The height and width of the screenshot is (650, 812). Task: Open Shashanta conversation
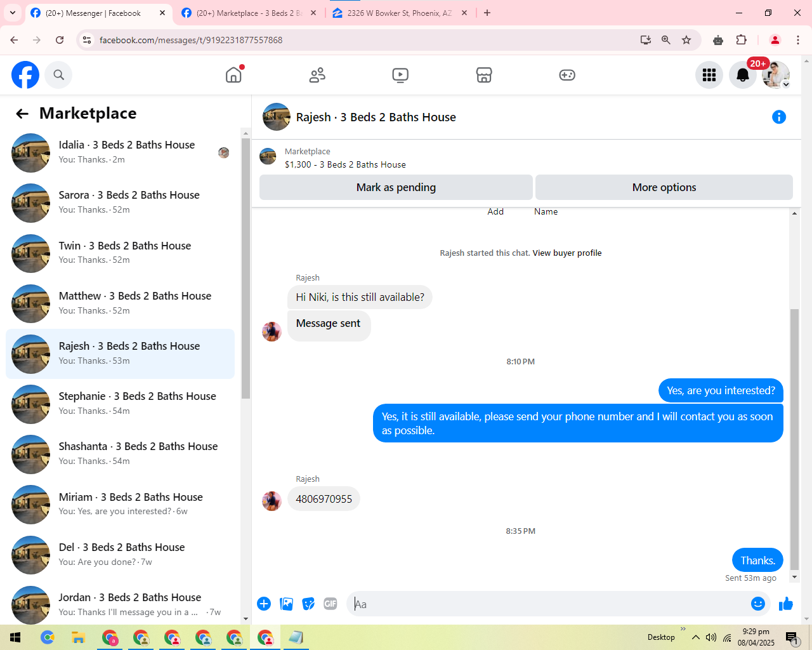pyautogui.click(x=120, y=454)
